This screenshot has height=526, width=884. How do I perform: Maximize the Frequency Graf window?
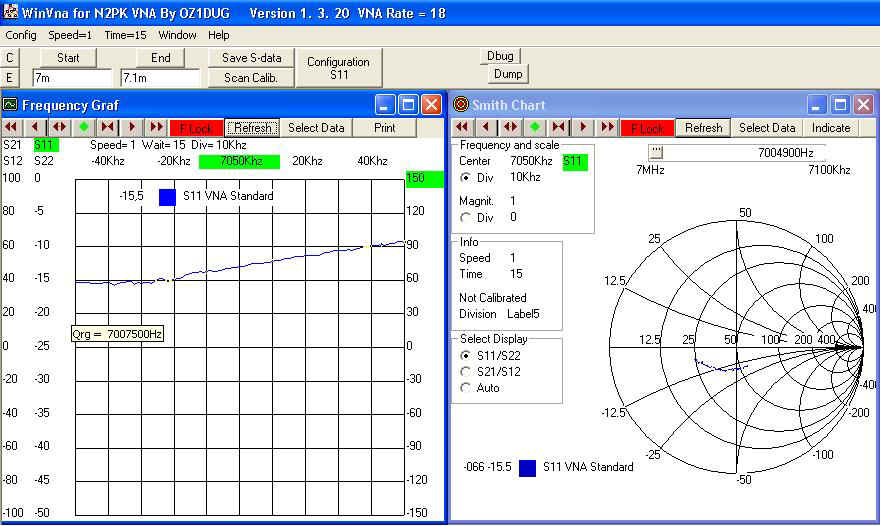pos(408,105)
